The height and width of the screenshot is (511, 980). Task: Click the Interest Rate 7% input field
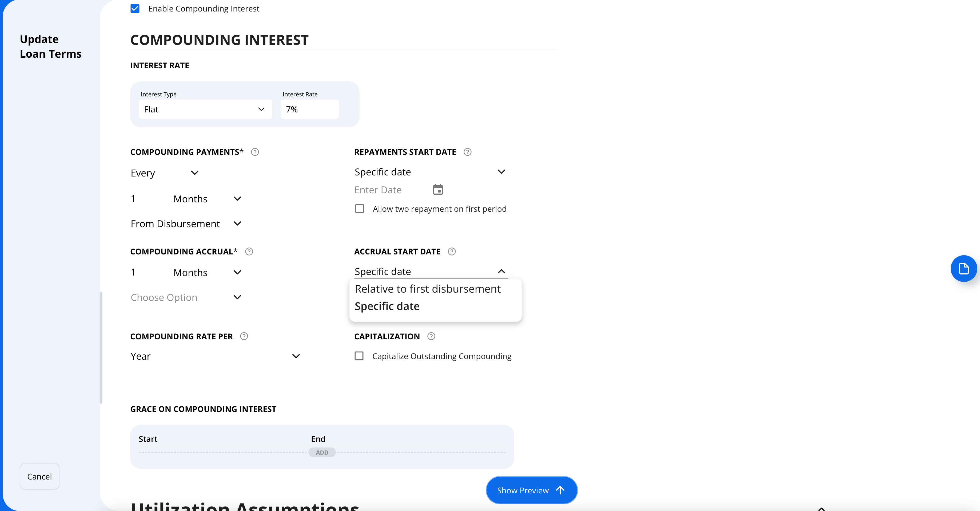pos(310,109)
